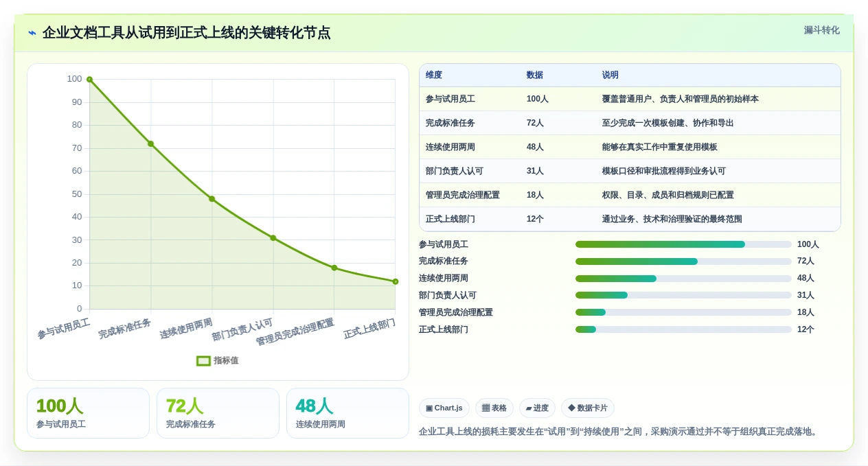Click the footer note about 企业工具上线的损耗
Viewport: 868px width, 466px height.
coord(619,432)
